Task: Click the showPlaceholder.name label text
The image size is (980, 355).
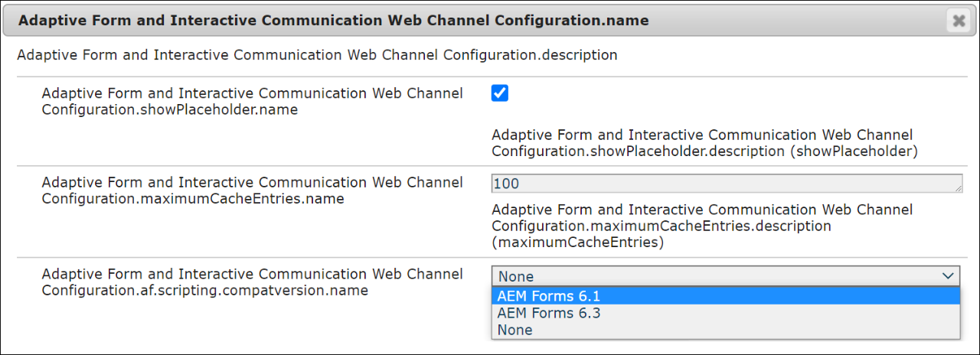Action: pyautogui.click(x=253, y=102)
